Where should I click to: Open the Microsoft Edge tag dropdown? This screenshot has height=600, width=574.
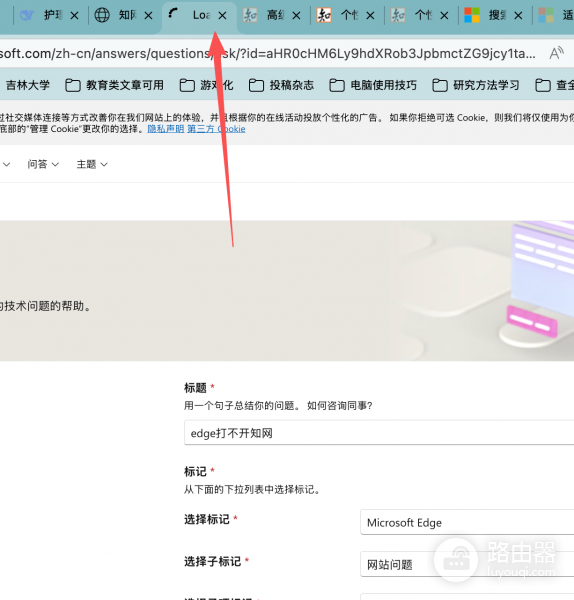pyautogui.click(x=467, y=522)
